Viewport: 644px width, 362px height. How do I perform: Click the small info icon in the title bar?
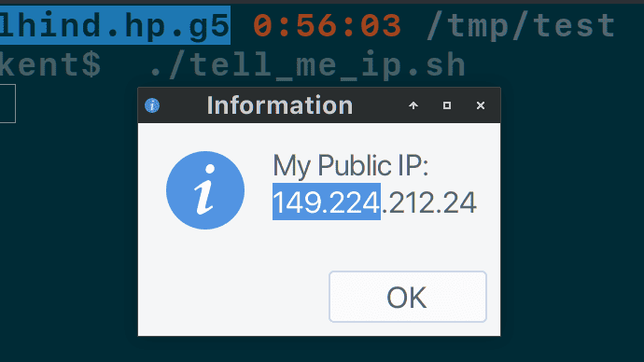pyautogui.click(x=152, y=105)
